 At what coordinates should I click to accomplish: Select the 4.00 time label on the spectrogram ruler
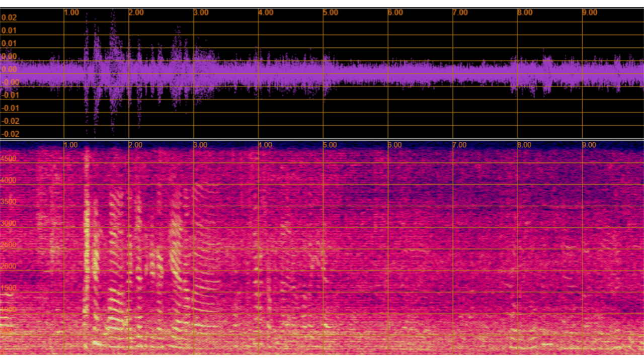point(265,145)
